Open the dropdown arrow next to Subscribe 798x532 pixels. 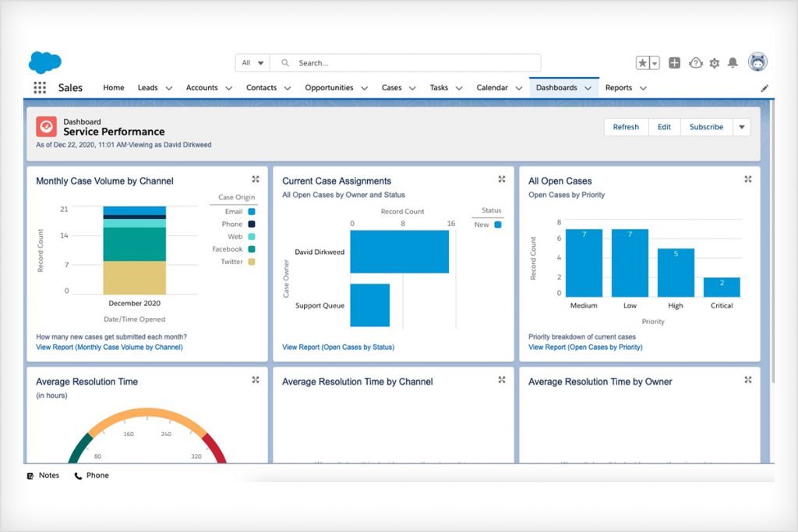point(741,127)
